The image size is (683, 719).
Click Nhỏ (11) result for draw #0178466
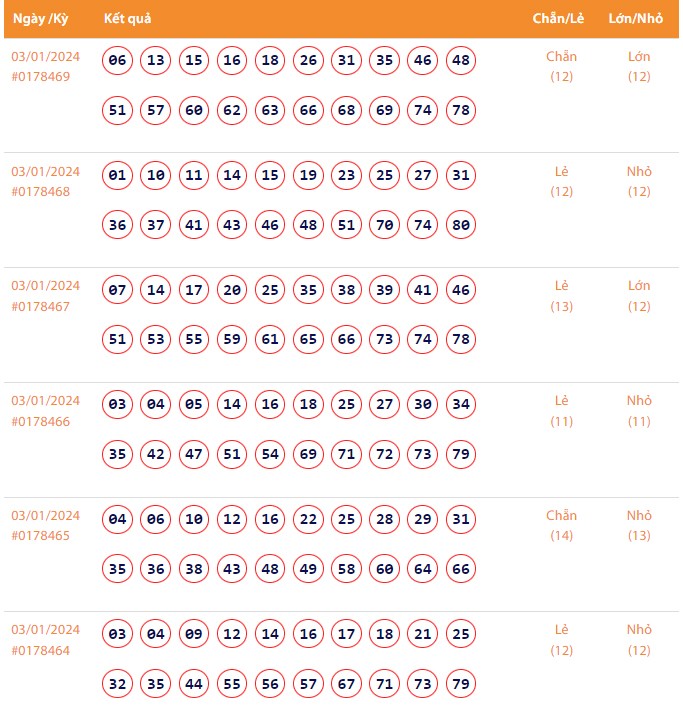point(639,411)
